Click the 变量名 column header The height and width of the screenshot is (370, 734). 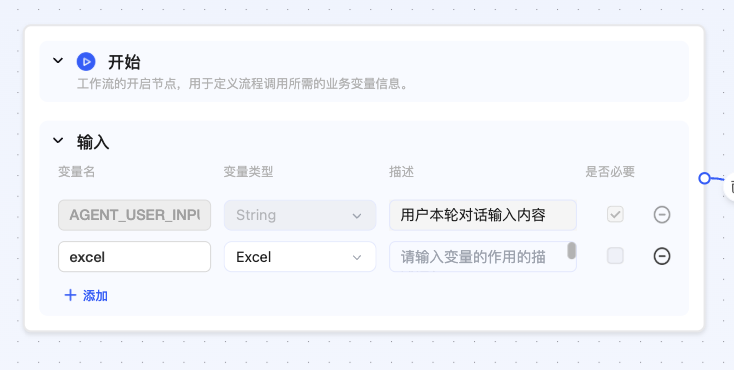(77, 172)
